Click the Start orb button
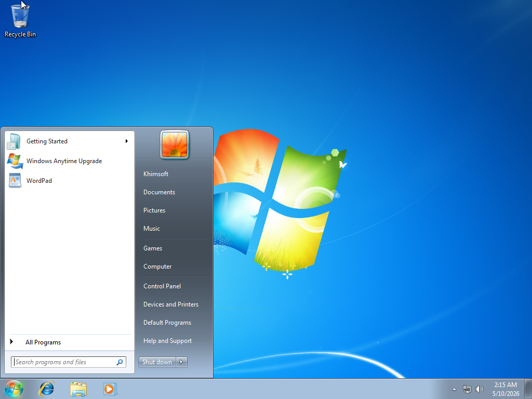The height and width of the screenshot is (399, 532). click(14, 389)
